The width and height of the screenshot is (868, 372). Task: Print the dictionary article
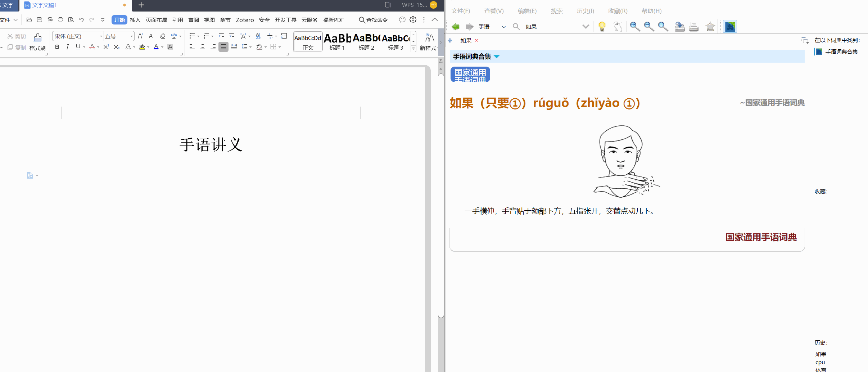693,26
